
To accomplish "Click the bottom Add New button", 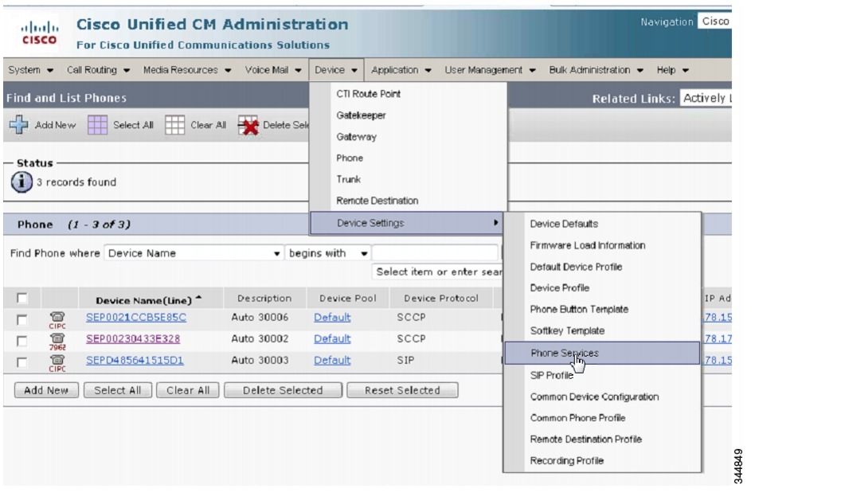I will (x=46, y=390).
